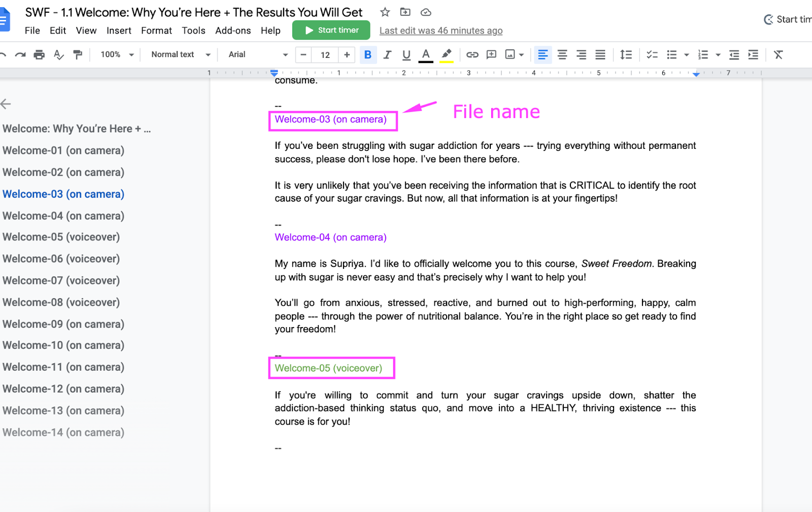Screen dimensions: 812x512
Task: Open the checklist tool
Action: [x=652, y=55]
